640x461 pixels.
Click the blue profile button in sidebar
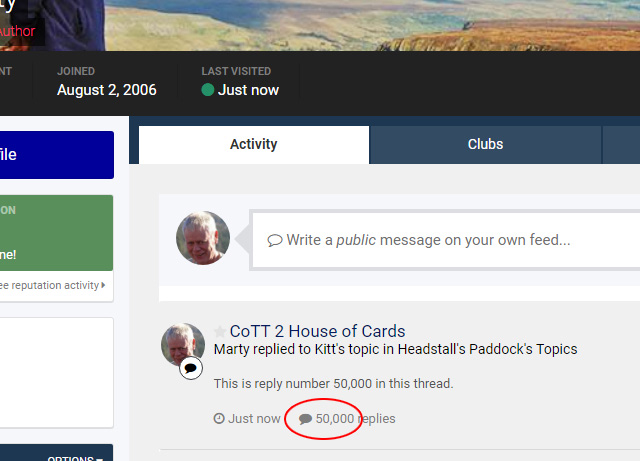[x=57, y=155]
